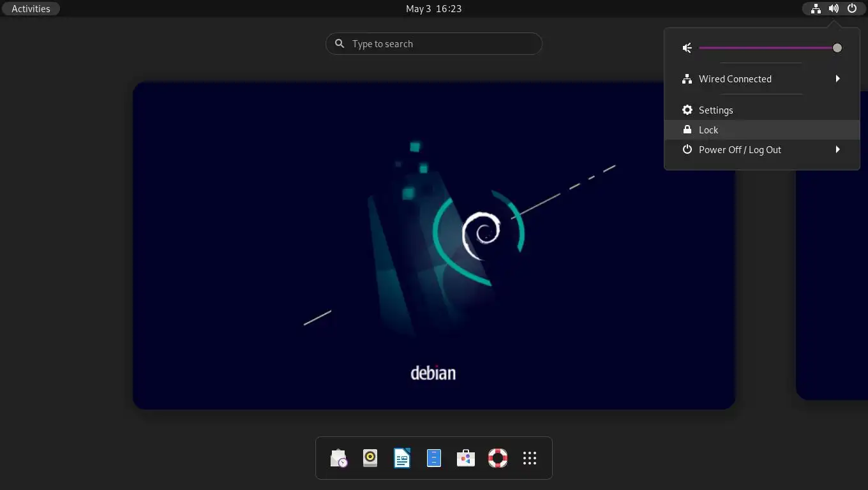Click the volume icon in top bar
Screen dimensions: 868x490
(834, 9)
